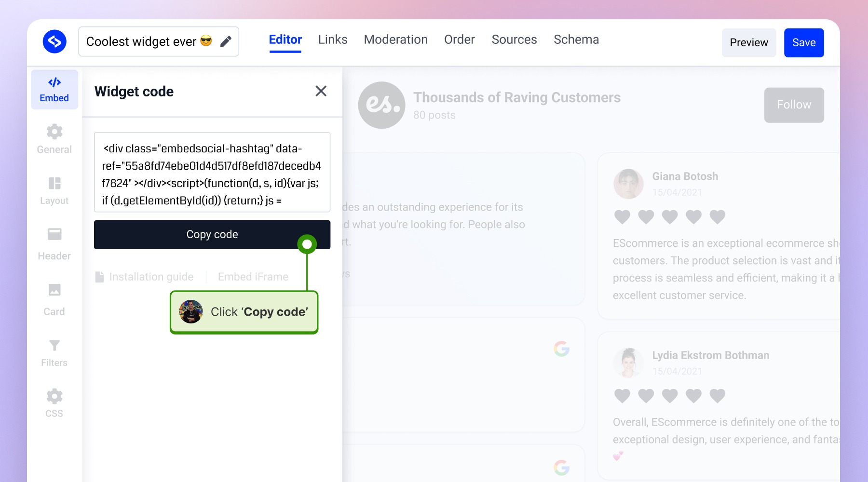Click the EmbedSocial logo icon

coord(54,41)
